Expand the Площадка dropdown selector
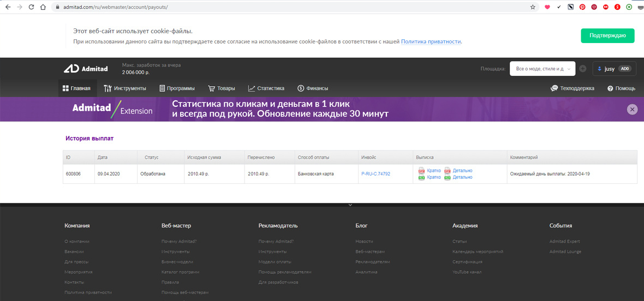Image resolution: width=644 pixels, height=301 pixels. coord(542,69)
